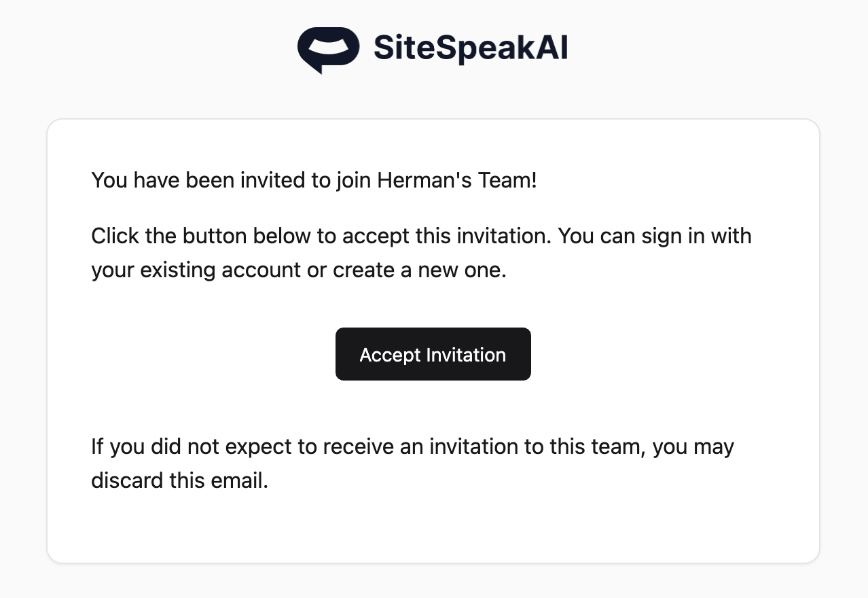Click the SiteSpeakAI wordmark text
The height and width of the screenshot is (598, 868).
pos(470,48)
